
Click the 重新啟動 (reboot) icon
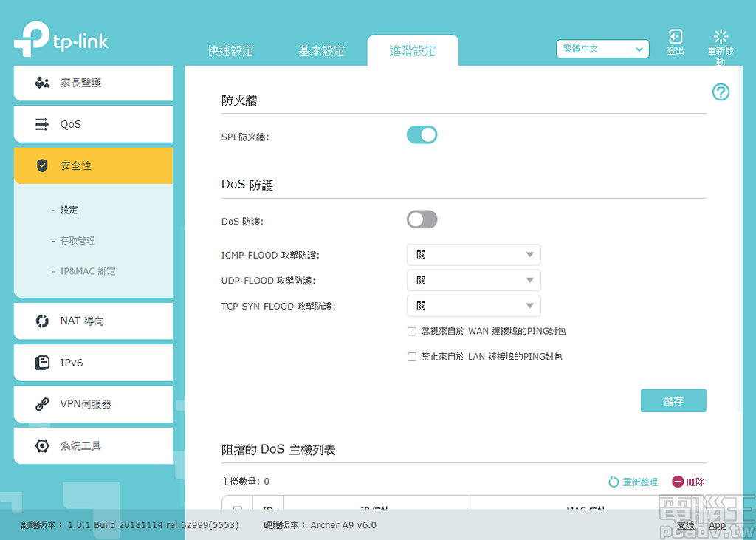721,35
